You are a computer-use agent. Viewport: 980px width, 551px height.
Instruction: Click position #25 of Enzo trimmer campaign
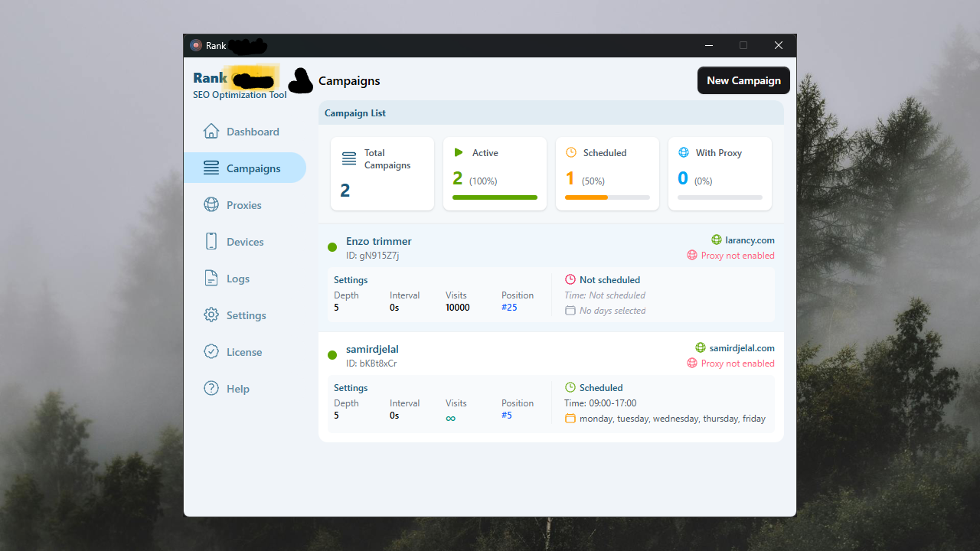509,308
